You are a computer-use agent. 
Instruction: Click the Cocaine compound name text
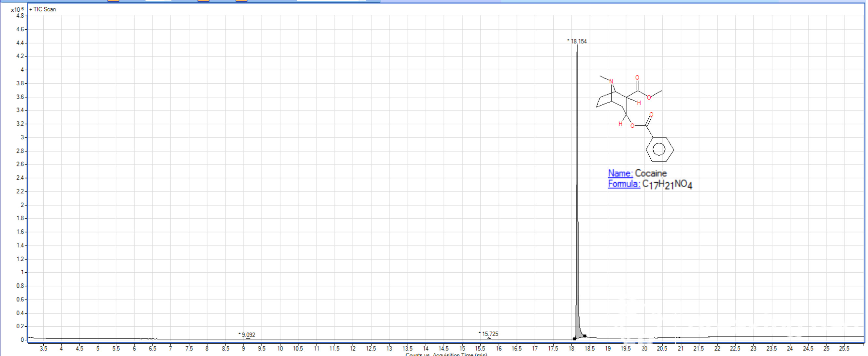point(650,173)
